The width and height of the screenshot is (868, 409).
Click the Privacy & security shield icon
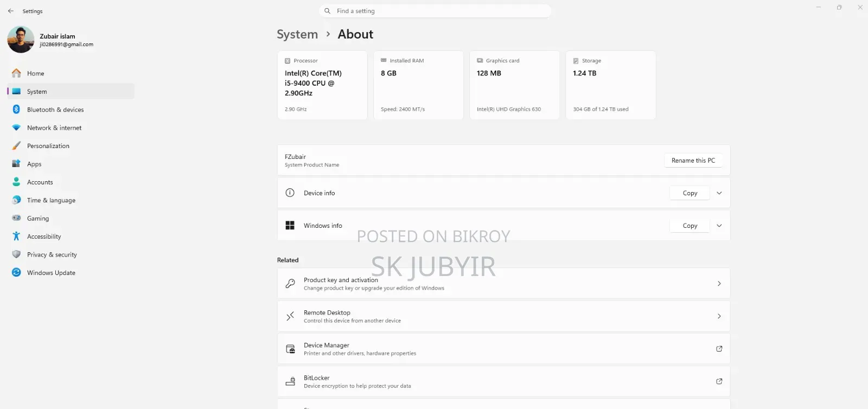pyautogui.click(x=16, y=254)
